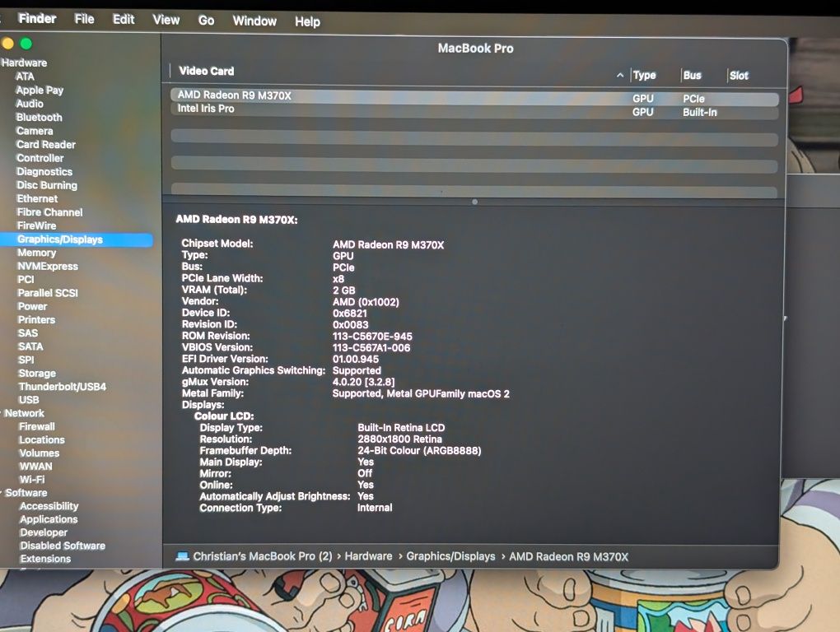Select SATA in the sidebar
The width and height of the screenshot is (840, 632).
[x=30, y=346]
